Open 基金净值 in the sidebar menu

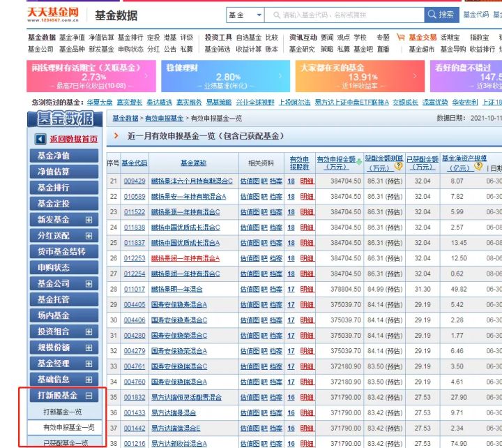[x=64, y=156]
